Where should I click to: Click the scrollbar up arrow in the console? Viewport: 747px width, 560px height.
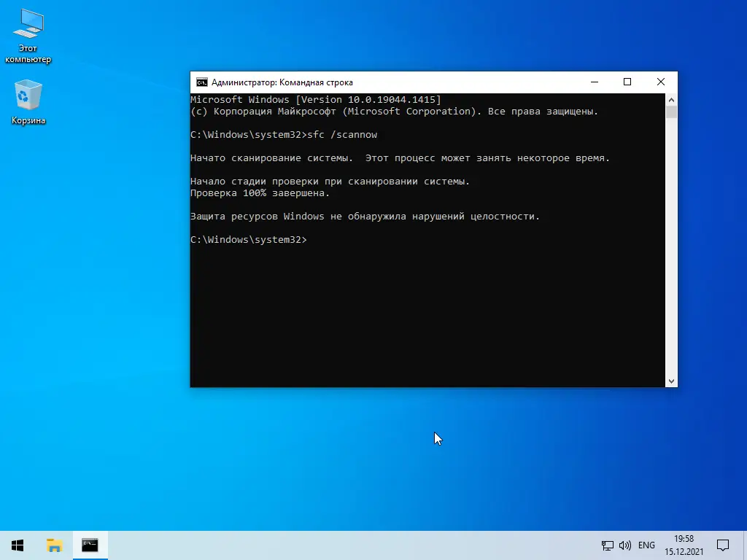click(671, 99)
